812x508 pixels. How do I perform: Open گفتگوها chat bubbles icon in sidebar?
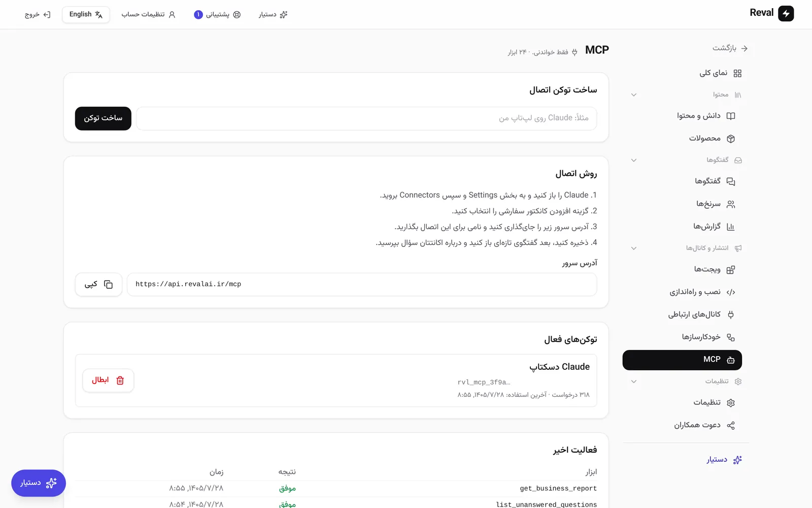(x=731, y=181)
